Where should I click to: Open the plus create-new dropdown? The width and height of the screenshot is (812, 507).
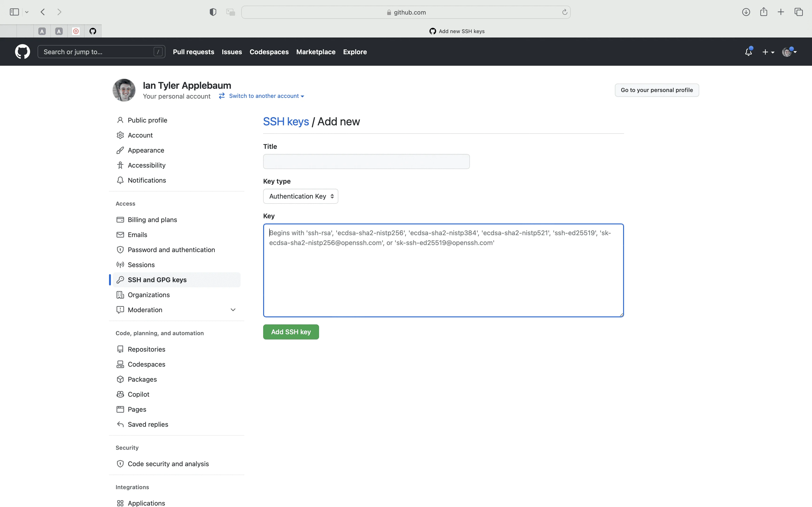768,52
